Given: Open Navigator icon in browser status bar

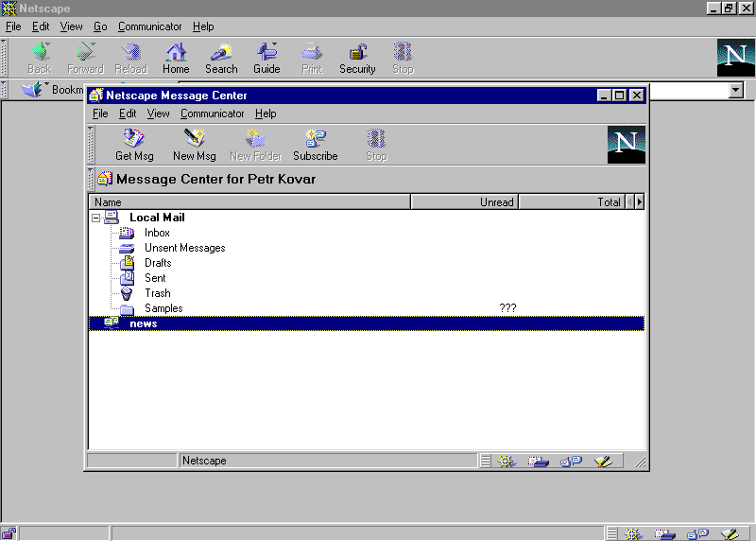Looking at the screenshot, I should click(x=632, y=533).
